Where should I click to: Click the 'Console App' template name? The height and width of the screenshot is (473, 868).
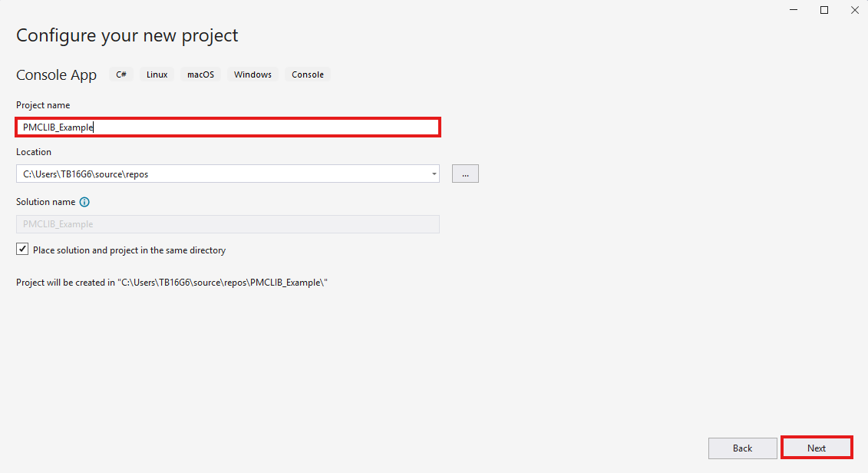(x=57, y=75)
